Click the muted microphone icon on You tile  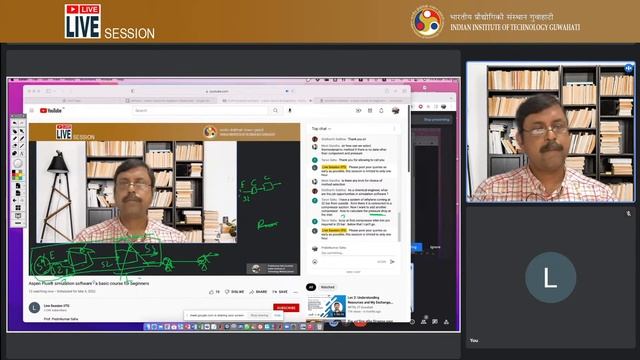click(628, 213)
